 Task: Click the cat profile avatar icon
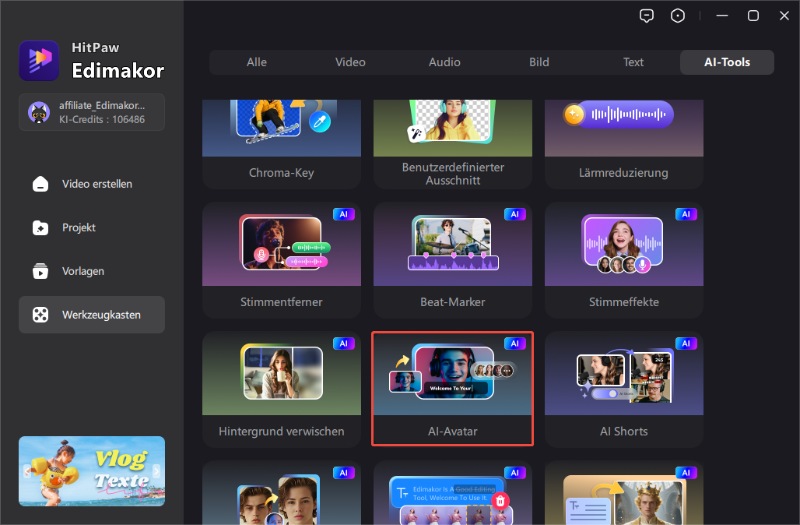click(x=39, y=112)
